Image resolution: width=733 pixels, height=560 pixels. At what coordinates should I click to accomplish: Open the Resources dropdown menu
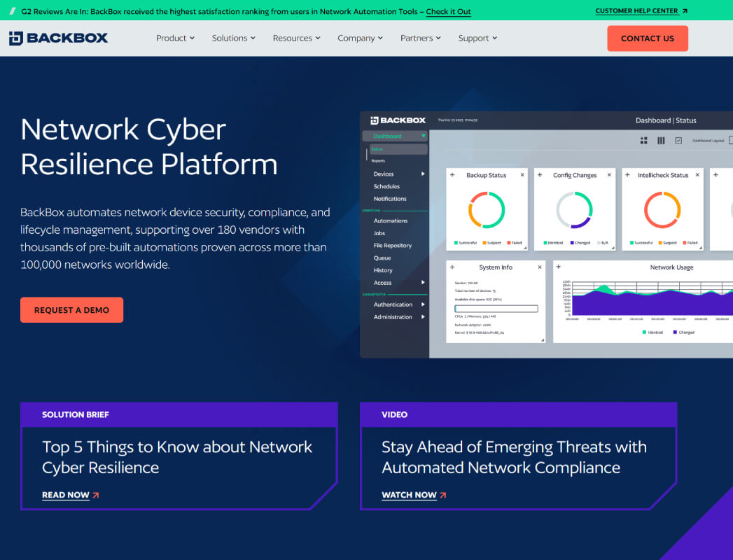(296, 38)
